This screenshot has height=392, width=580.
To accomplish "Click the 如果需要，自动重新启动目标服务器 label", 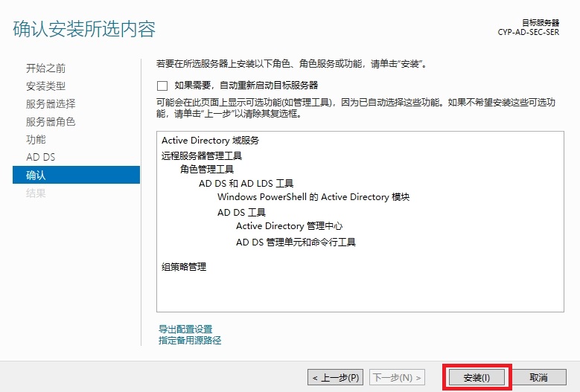I will [246, 86].
